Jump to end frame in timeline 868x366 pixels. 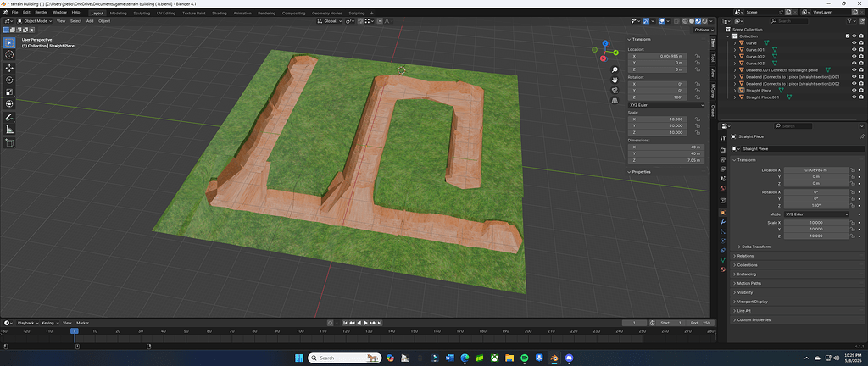point(381,323)
